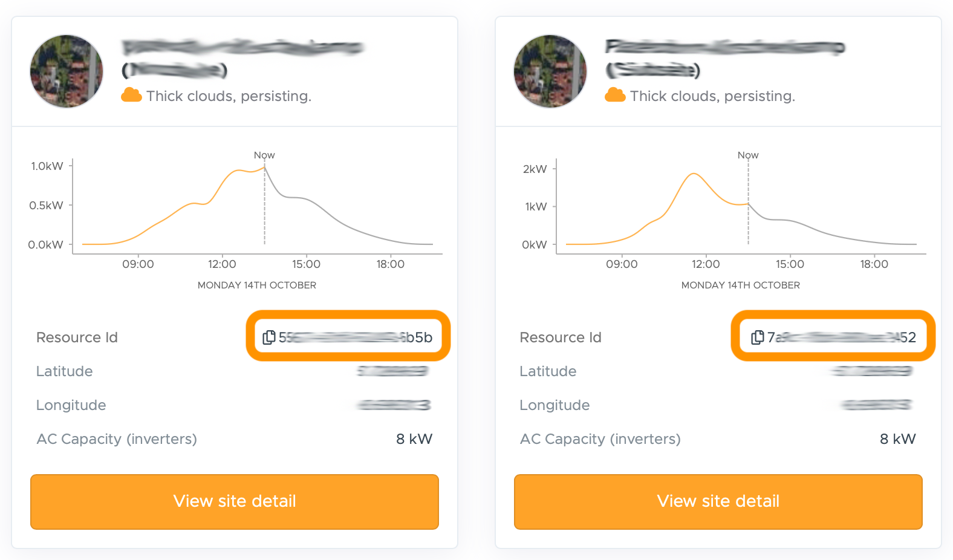Open right site's aerial thumbnail

click(550, 71)
